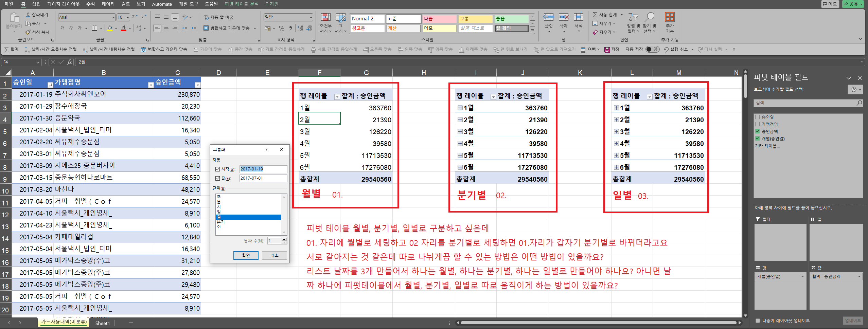Expand the 3월 row in pivot 03
868x329 pixels.
pos(616,132)
